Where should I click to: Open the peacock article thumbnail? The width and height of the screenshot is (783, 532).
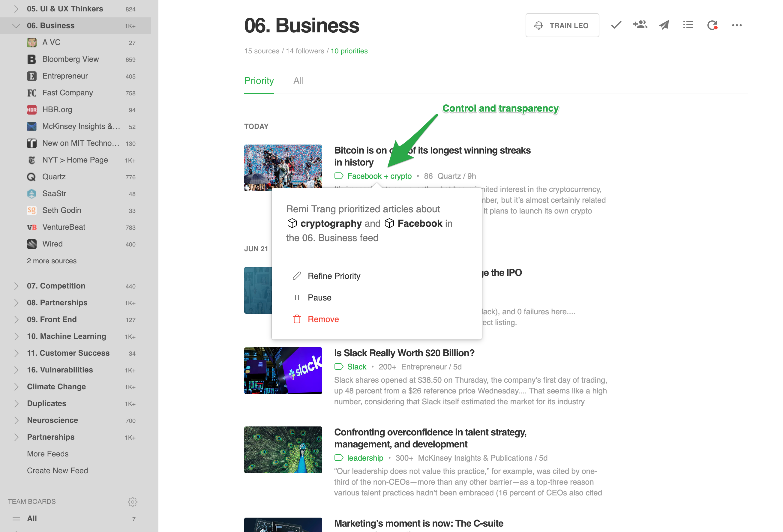[x=283, y=450]
